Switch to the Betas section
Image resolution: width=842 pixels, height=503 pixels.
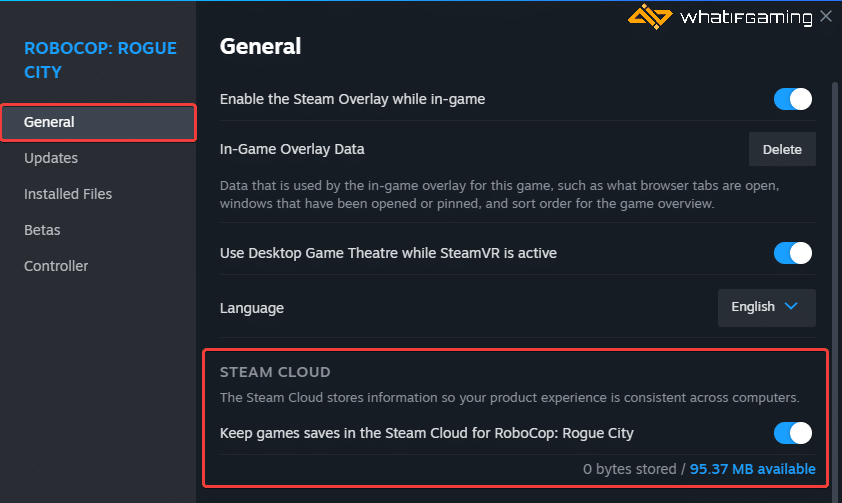[x=42, y=230]
